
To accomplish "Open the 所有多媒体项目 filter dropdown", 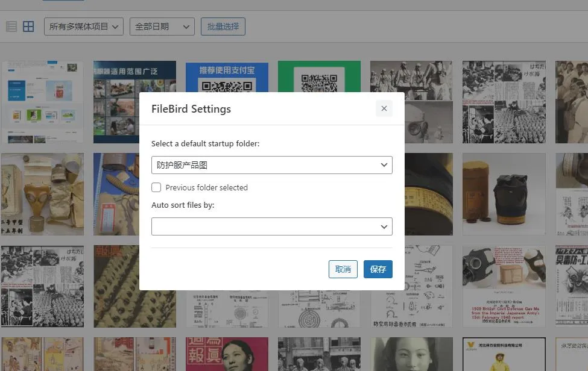I will (84, 26).
